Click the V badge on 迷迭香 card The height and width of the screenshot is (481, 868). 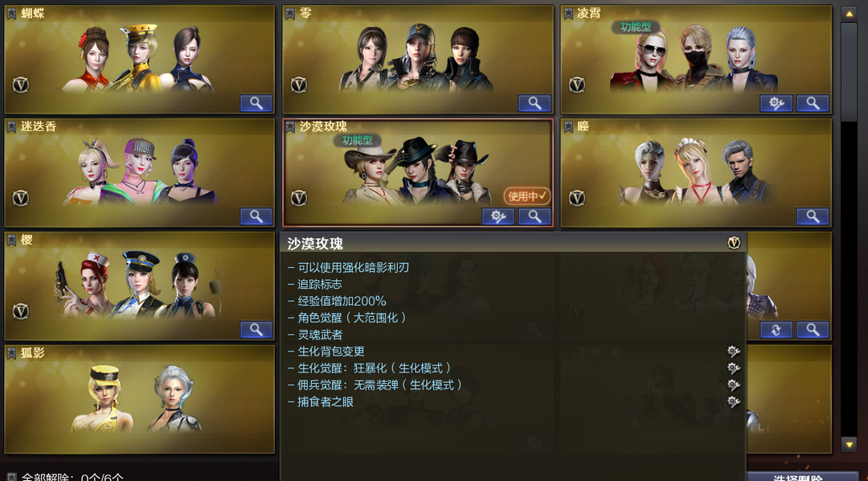[x=20, y=198]
